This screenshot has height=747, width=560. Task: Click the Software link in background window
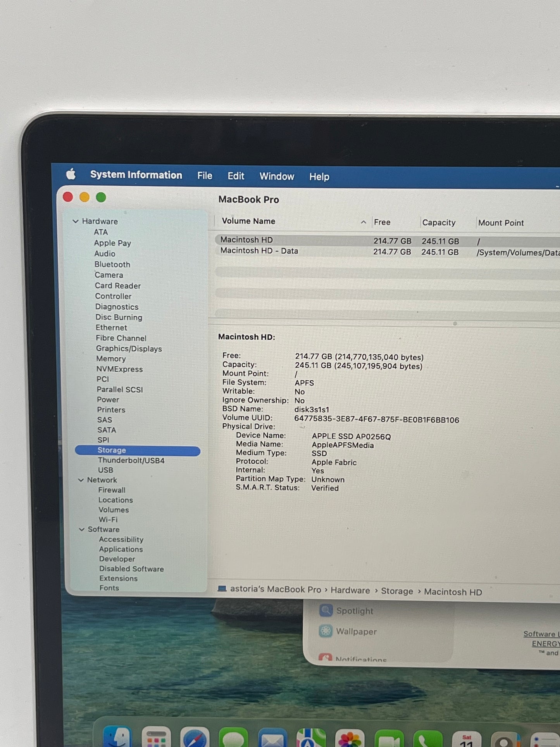pos(541,634)
